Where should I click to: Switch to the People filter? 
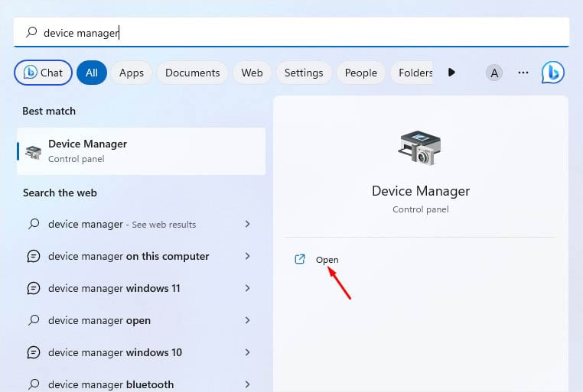[x=360, y=73]
